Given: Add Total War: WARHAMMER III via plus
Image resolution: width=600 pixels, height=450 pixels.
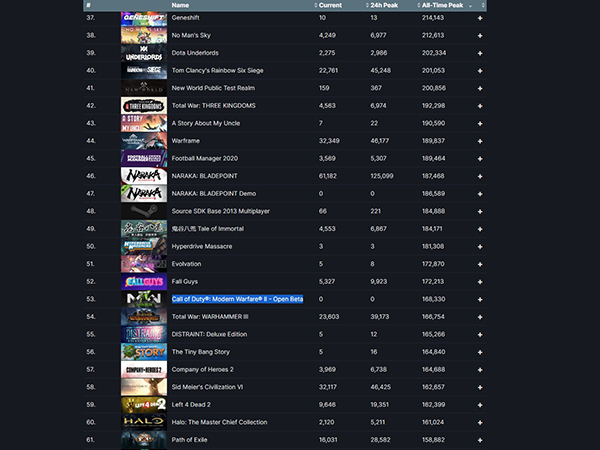Looking at the screenshot, I should [x=480, y=317].
